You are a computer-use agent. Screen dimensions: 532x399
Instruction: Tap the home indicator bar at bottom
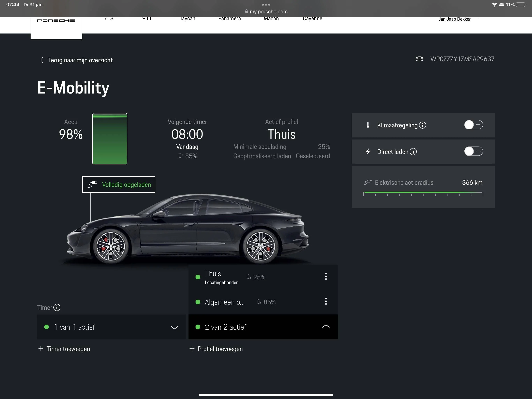point(266,395)
